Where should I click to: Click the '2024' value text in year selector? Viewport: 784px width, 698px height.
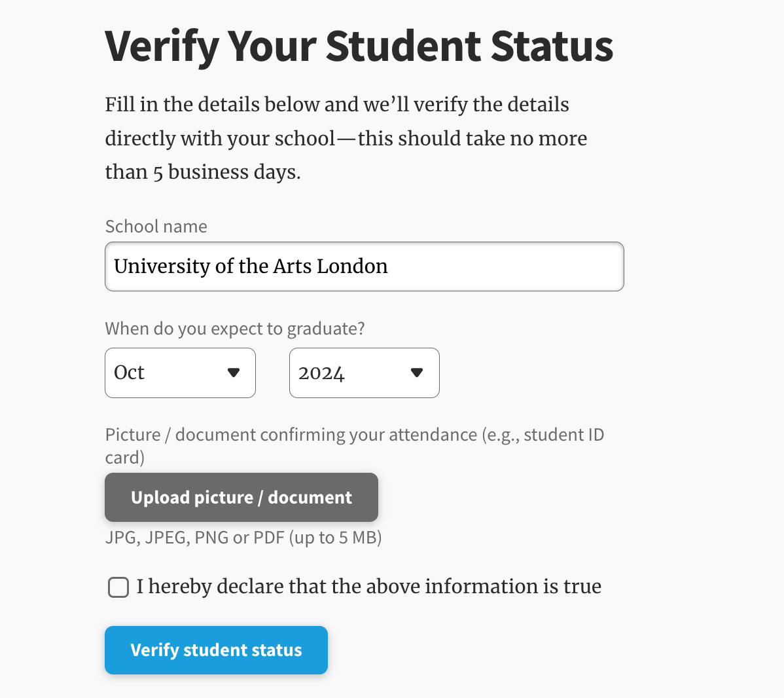pyautogui.click(x=321, y=373)
